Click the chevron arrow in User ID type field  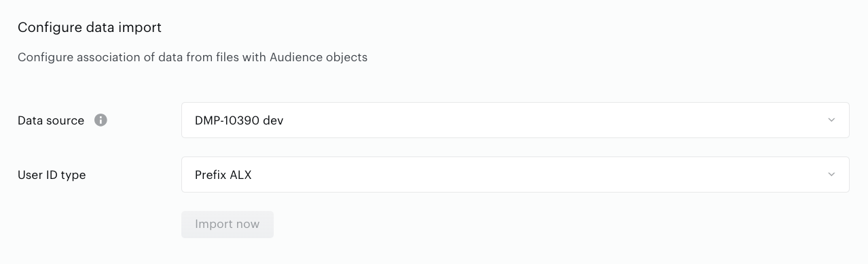point(831,175)
